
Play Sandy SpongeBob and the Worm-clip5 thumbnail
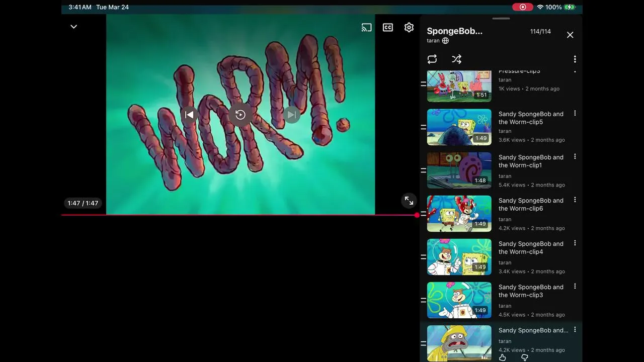coord(459,127)
